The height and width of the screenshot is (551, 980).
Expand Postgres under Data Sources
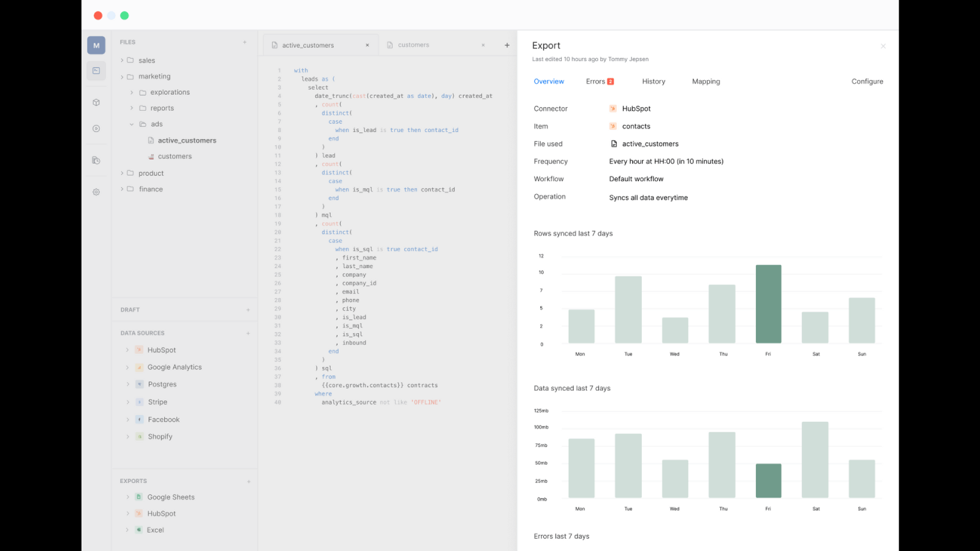coord(127,384)
